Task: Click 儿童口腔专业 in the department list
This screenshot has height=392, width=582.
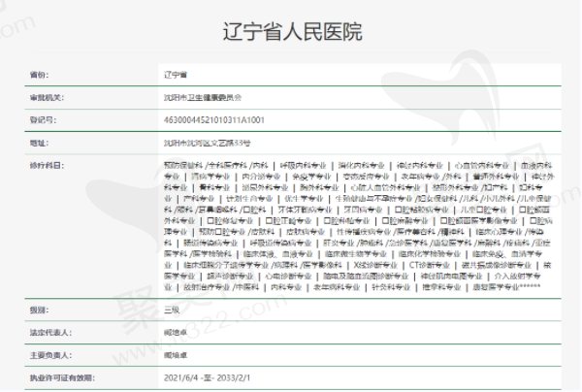Action: [x=483, y=211]
